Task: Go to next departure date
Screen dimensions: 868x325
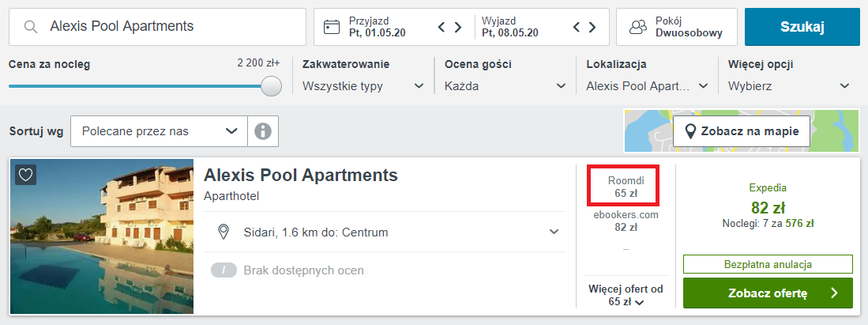Action: (x=593, y=27)
